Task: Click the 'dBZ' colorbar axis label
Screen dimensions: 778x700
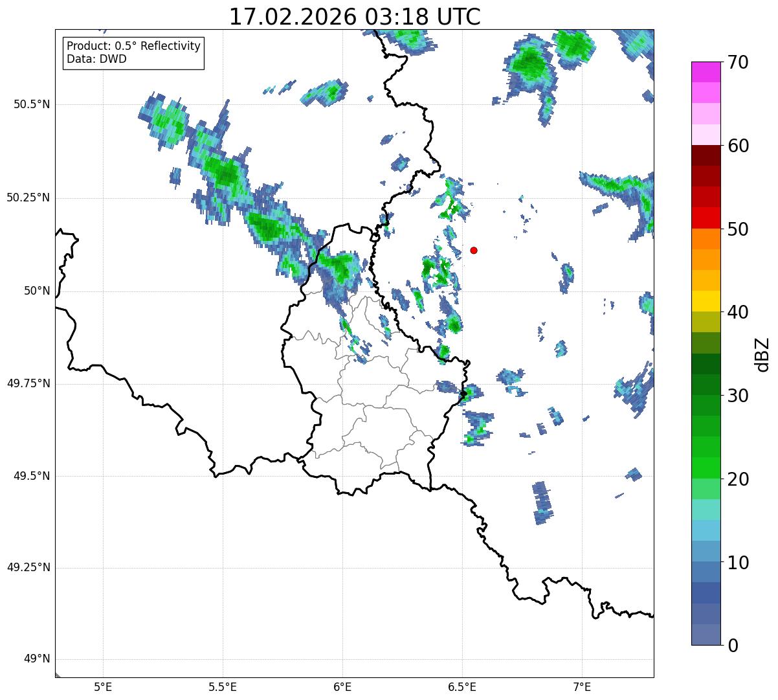Action: pos(763,354)
